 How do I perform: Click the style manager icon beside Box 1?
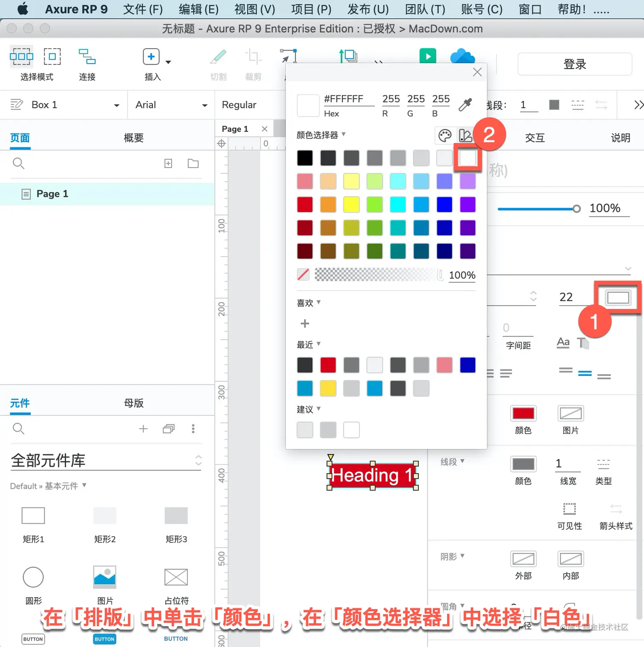(x=17, y=104)
